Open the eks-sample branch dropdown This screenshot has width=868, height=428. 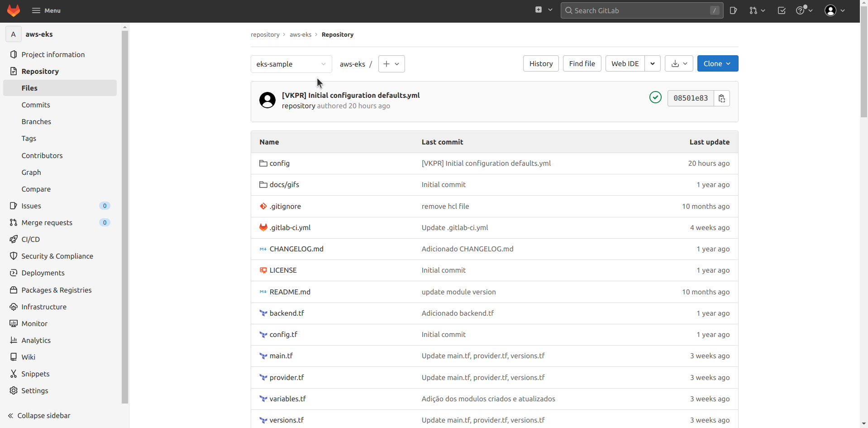pos(291,64)
